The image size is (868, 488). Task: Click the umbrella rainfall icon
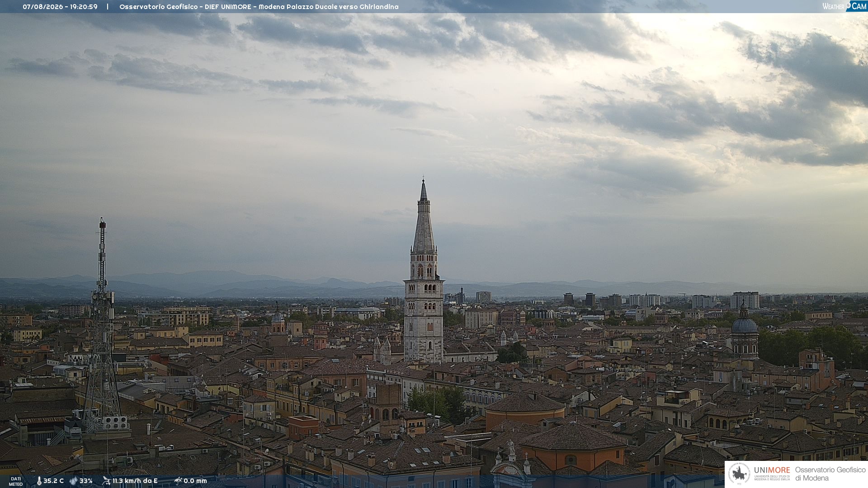click(x=178, y=481)
